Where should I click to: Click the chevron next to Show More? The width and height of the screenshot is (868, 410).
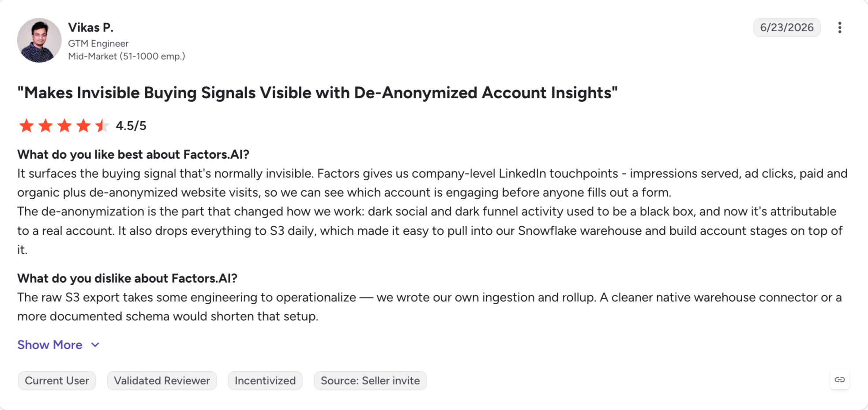pos(95,345)
